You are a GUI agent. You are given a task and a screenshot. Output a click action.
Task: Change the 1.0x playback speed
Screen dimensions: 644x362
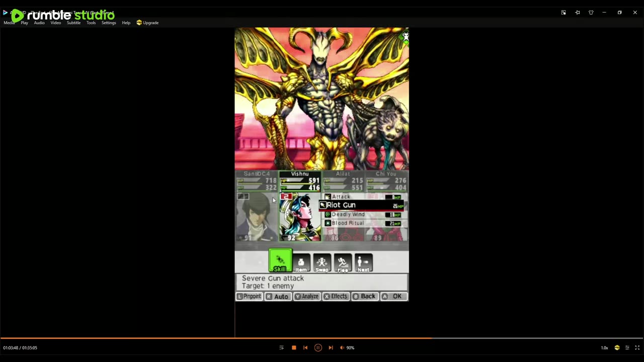(x=604, y=348)
